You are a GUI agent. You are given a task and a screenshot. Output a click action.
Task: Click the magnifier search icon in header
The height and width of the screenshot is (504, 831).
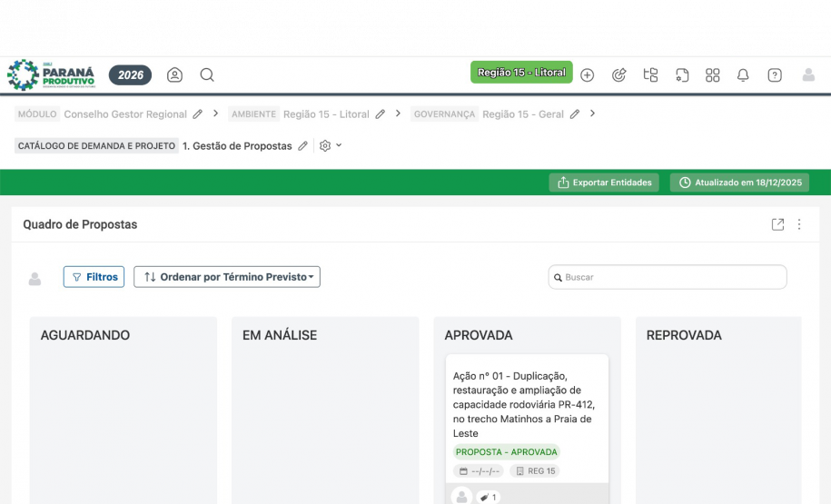point(207,75)
